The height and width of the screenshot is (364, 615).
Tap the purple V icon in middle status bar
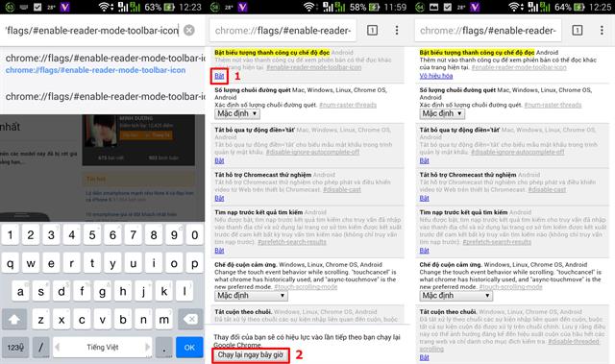243,7
